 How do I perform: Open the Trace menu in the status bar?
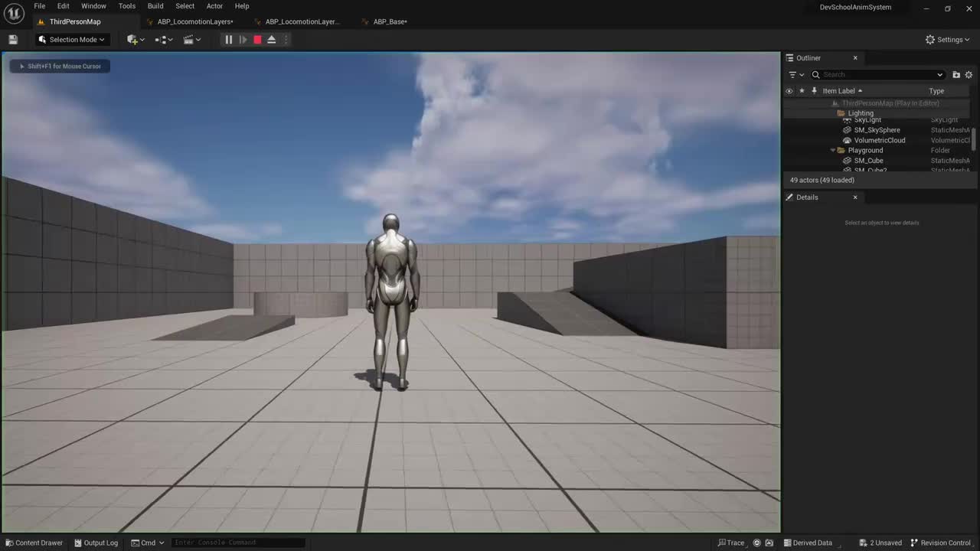coord(730,543)
